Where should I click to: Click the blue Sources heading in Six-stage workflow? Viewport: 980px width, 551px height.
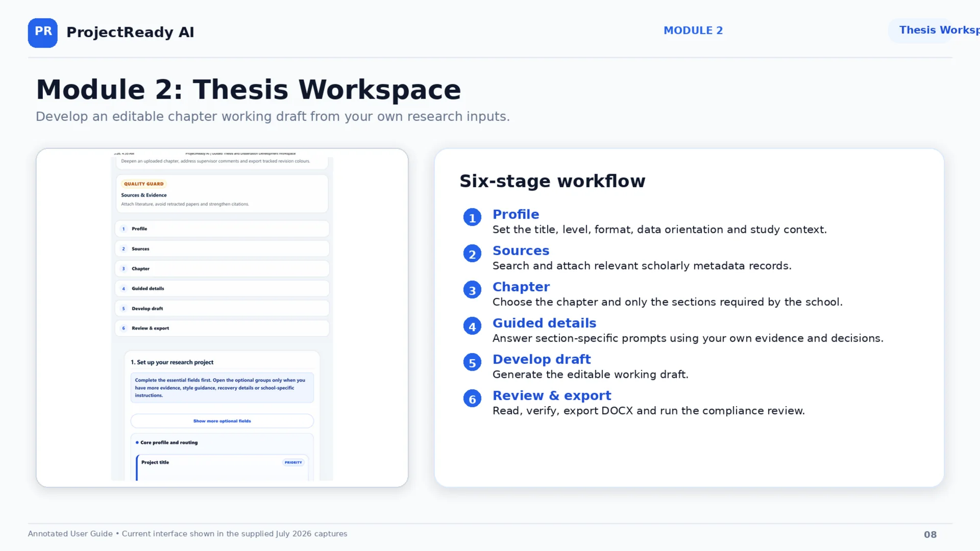(521, 251)
